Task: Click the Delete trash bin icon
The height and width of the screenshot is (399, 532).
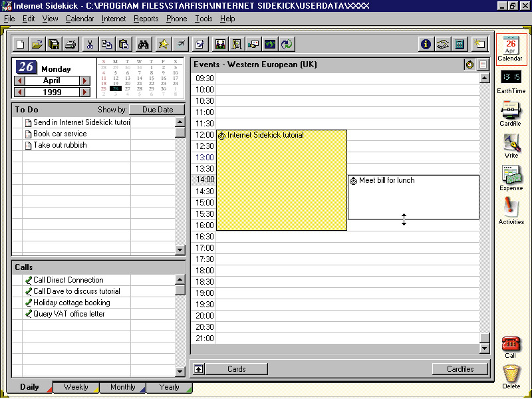Action: pyautogui.click(x=511, y=376)
